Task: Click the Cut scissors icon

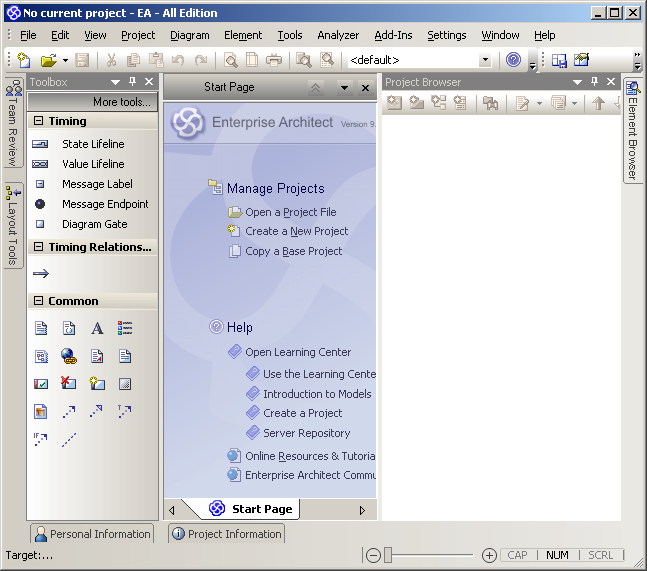Action: (x=111, y=60)
